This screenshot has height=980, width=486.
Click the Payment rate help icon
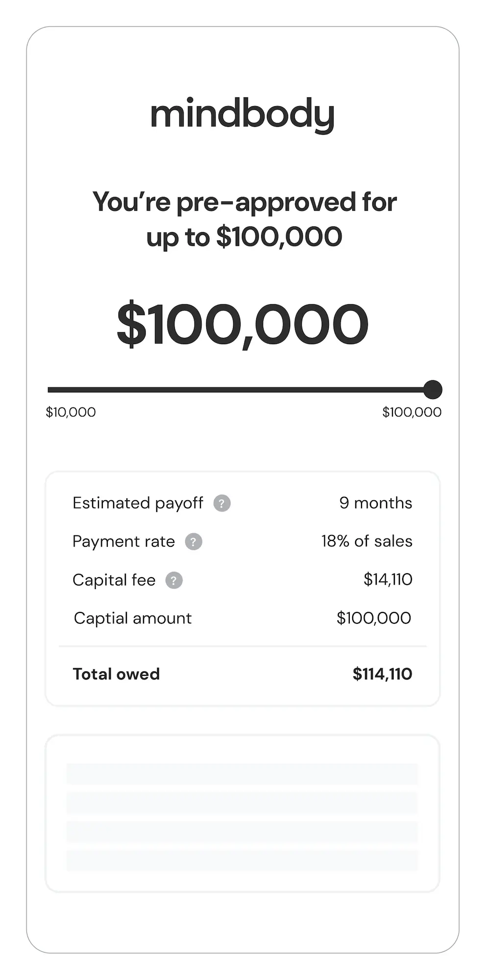[194, 541]
